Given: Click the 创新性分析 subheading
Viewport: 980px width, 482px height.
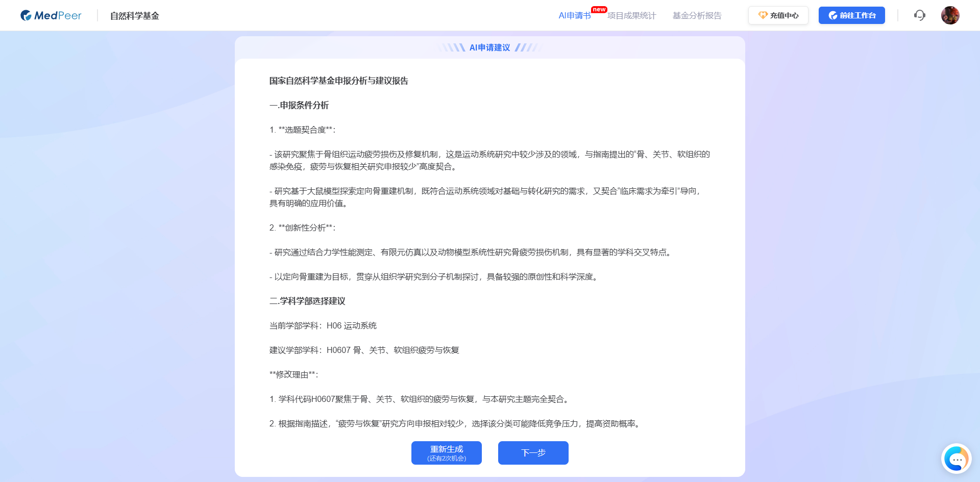Looking at the screenshot, I should [x=302, y=227].
